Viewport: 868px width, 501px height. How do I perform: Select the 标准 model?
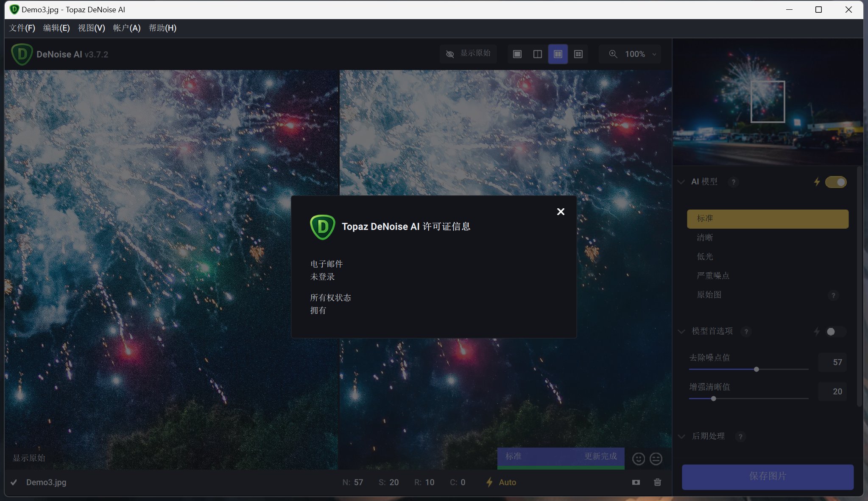(x=768, y=218)
